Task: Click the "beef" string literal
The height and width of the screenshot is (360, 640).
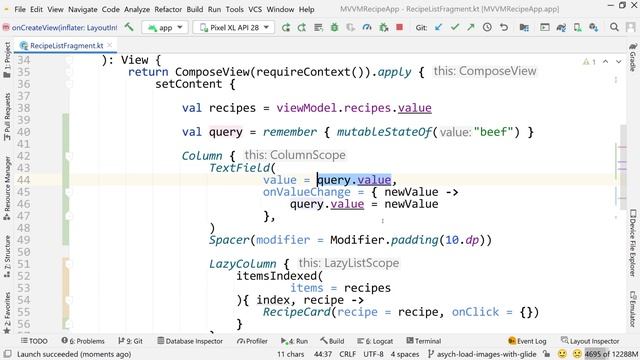Action: pos(493,132)
